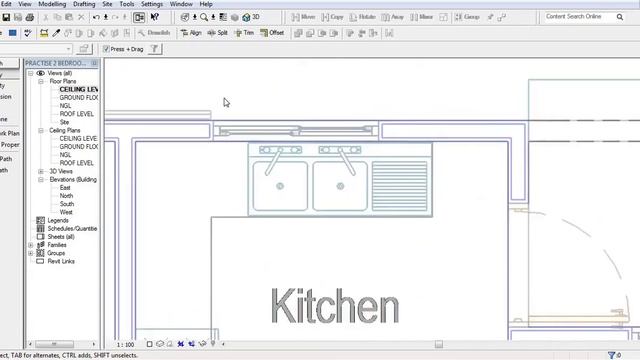Click the Copy tool in edit toolbar

click(x=332, y=17)
